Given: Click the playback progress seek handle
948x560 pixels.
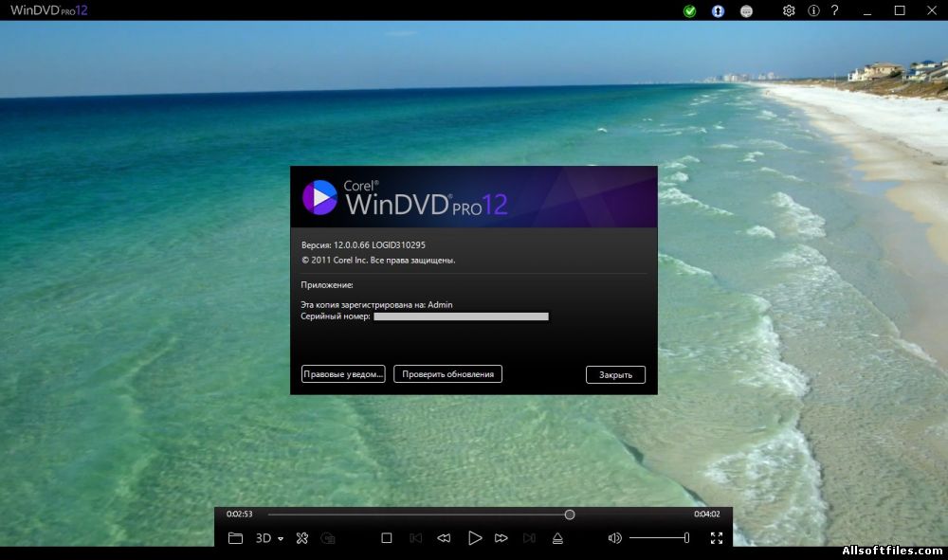Looking at the screenshot, I should [570, 515].
